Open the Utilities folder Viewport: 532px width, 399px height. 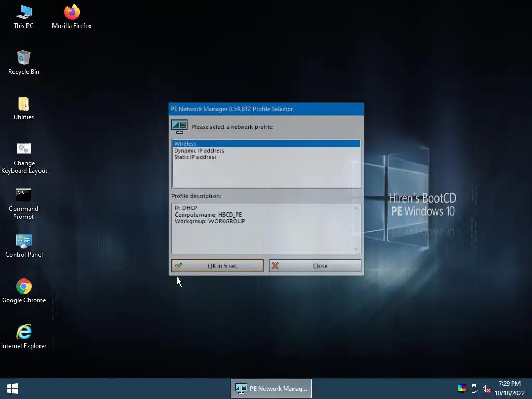[x=24, y=109]
